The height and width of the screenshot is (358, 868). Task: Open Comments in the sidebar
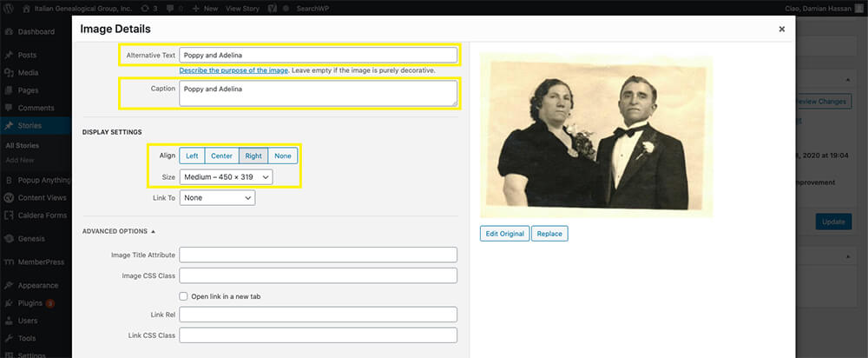tap(36, 108)
